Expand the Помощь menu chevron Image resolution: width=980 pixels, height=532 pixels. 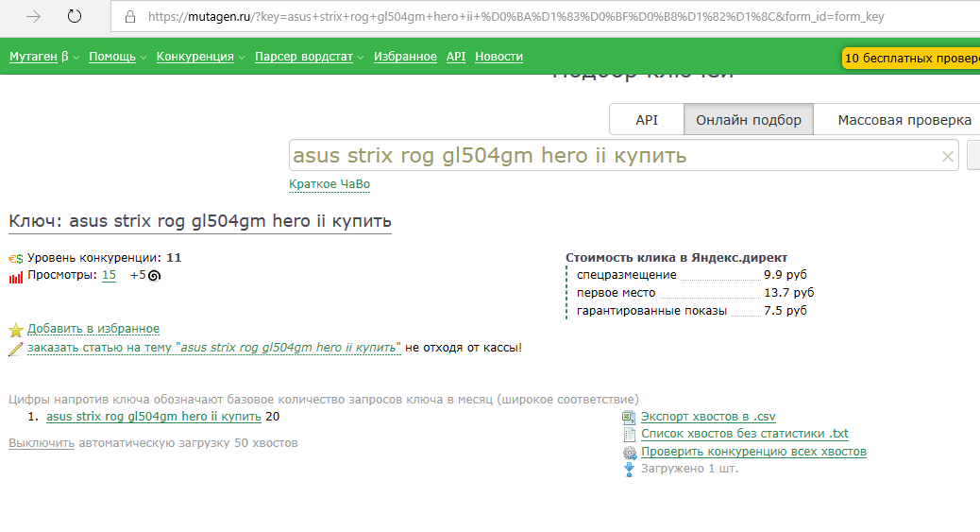[x=144, y=58]
